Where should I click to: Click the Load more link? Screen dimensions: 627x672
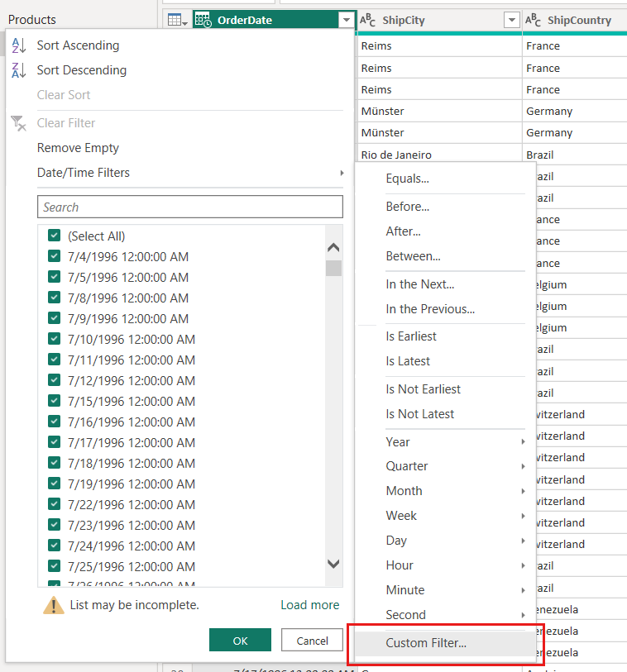309,605
